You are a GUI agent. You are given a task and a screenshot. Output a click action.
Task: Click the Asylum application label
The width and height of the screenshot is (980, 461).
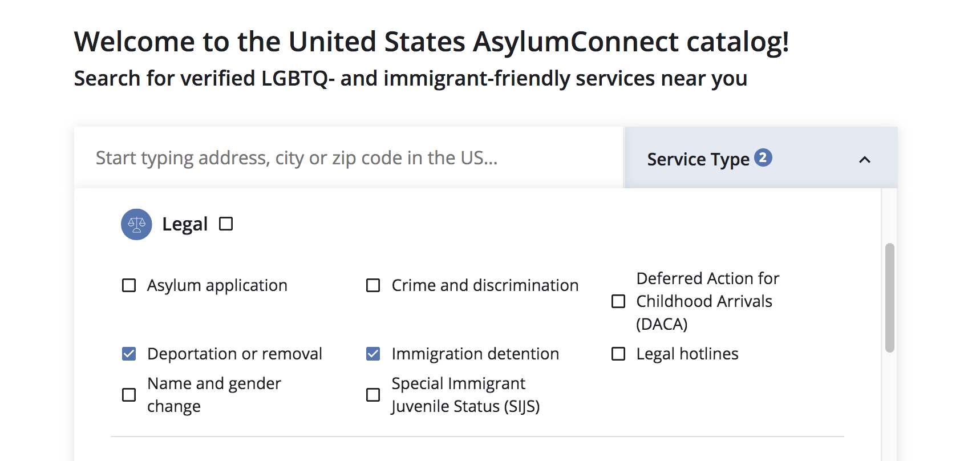coord(217,285)
